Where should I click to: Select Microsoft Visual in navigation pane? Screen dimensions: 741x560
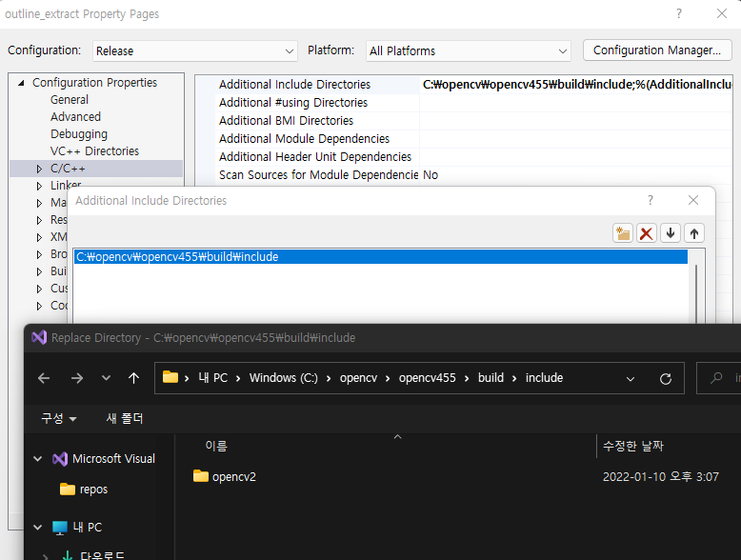pos(104,458)
